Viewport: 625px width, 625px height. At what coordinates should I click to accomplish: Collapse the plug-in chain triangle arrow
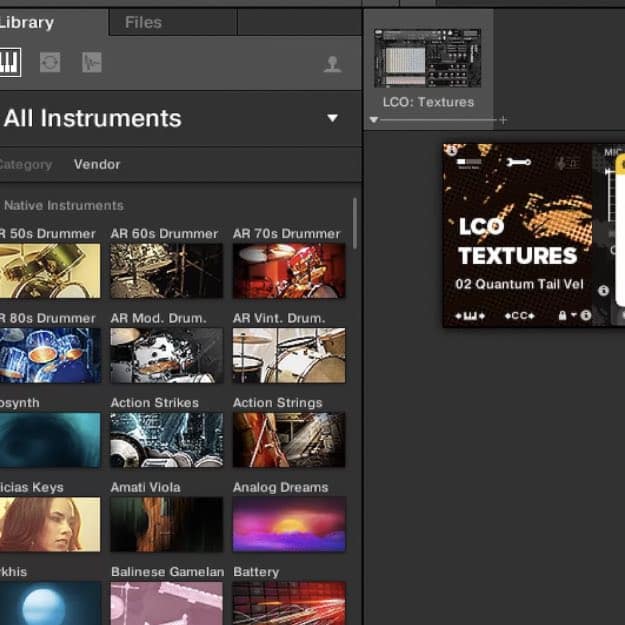click(x=373, y=119)
